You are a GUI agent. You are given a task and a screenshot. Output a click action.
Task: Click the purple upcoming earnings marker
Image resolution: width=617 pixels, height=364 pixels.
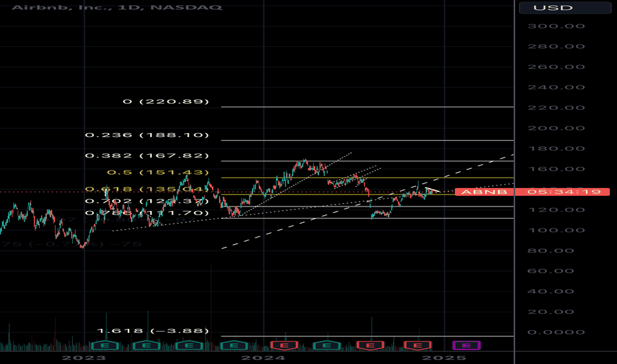[x=466, y=345]
